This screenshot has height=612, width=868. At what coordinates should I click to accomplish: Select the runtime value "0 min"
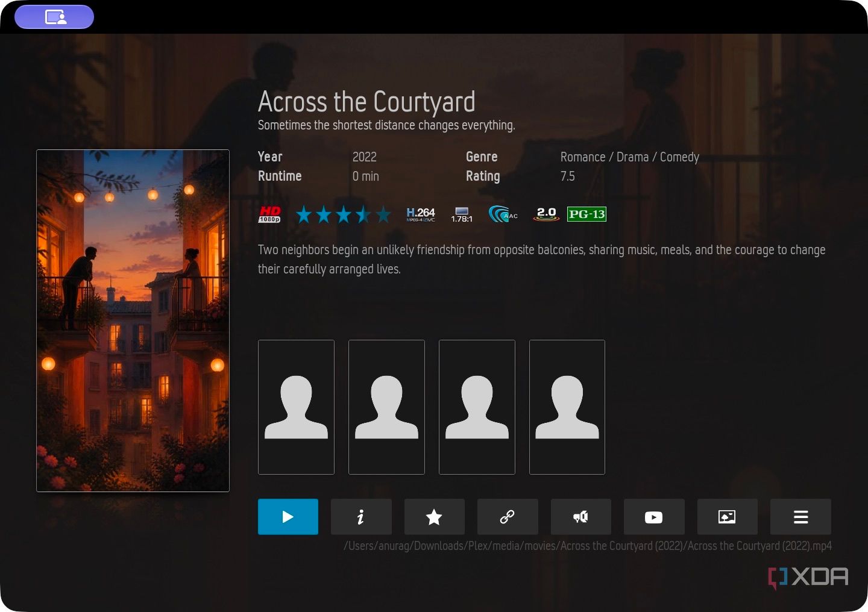pos(366,176)
